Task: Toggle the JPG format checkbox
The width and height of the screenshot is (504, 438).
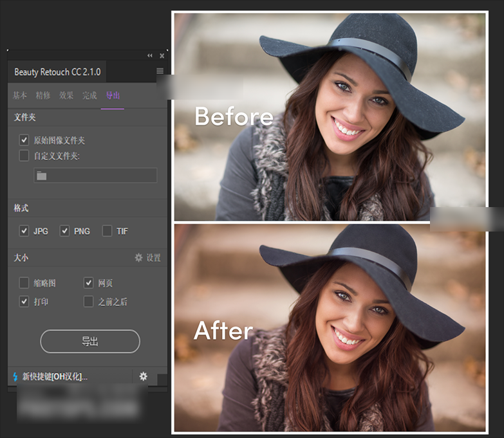Action: point(24,231)
